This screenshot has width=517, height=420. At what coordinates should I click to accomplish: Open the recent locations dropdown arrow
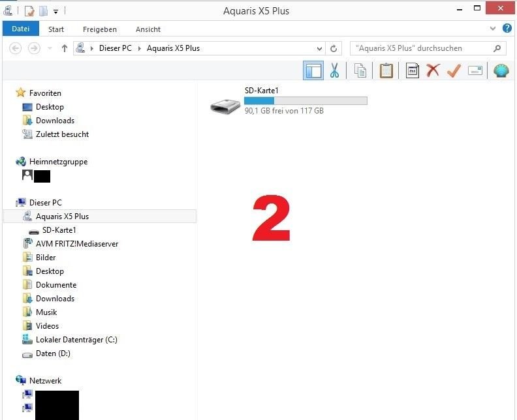[x=50, y=48]
